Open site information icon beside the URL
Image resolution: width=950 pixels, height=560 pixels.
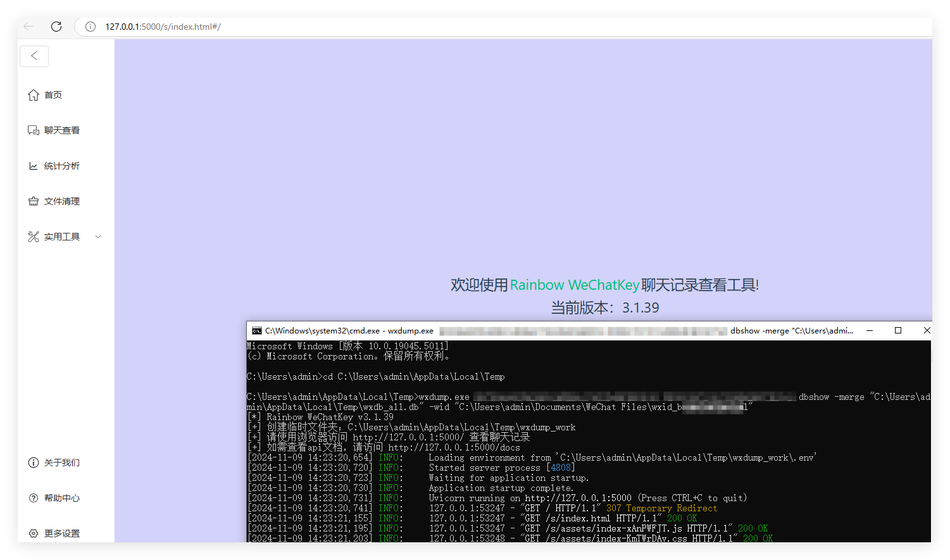91,27
